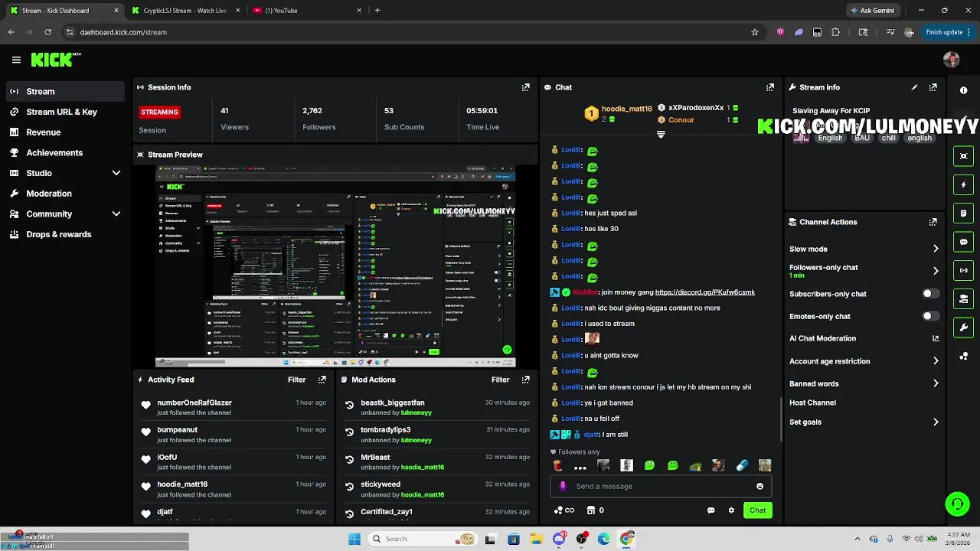This screenshot has height=551, width=980.
Task: Click the screen capture widget icon
Action: pyautogui.click(x=963, y=156)
